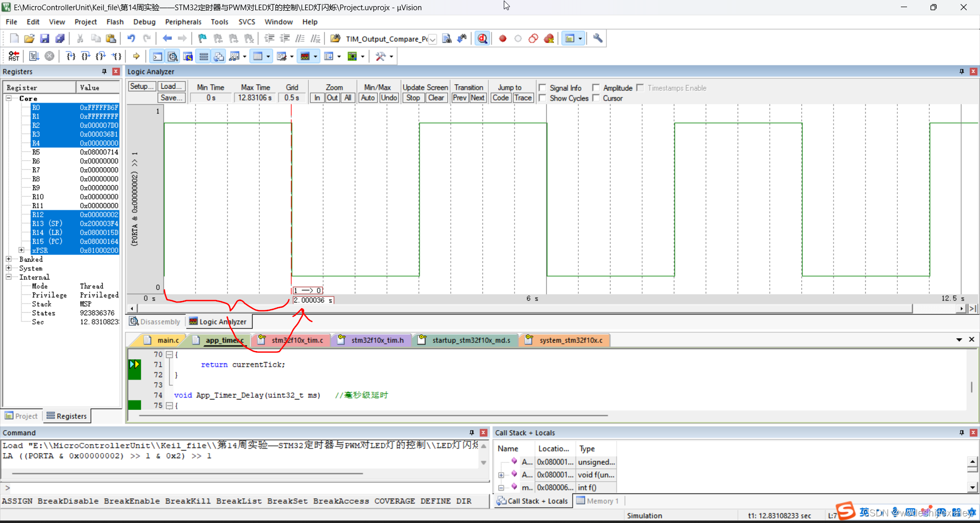Click the Reset CPU (RST) toolbar icon

[14, 56]
